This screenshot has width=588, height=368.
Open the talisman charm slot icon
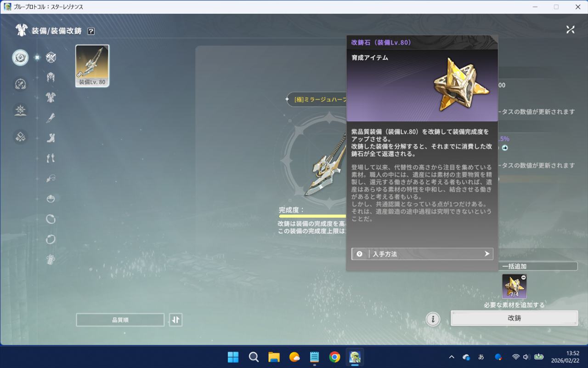pos(51,259)
